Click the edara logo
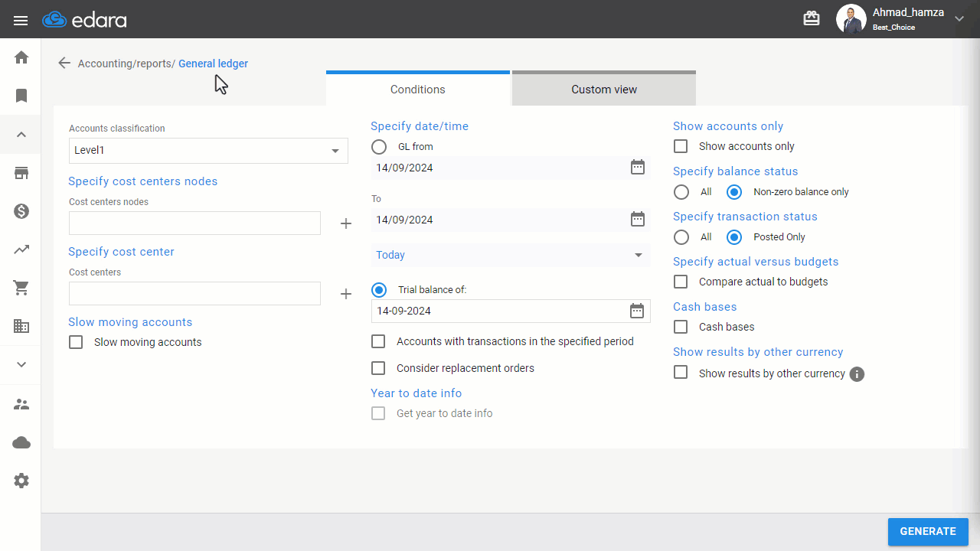The image size is (980, 551). [x=85, y=20]
